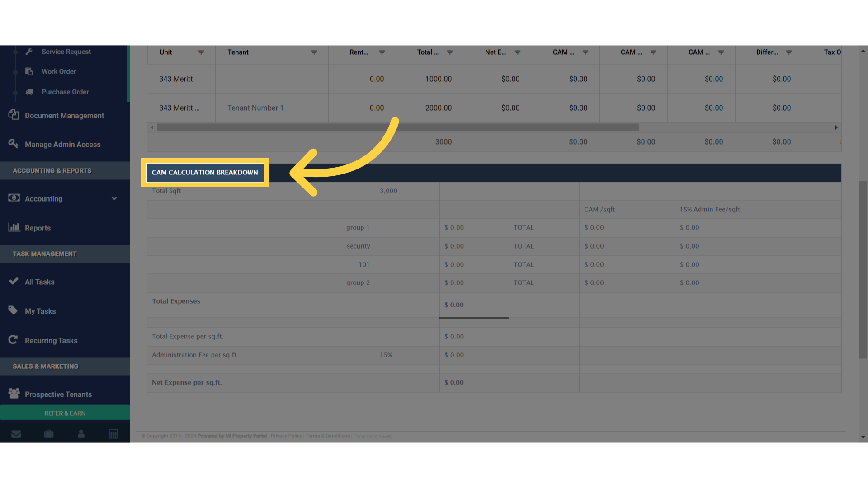Open Work Order menu item
868x488 pixels.
pyautogui.click(x=59, y=71)
